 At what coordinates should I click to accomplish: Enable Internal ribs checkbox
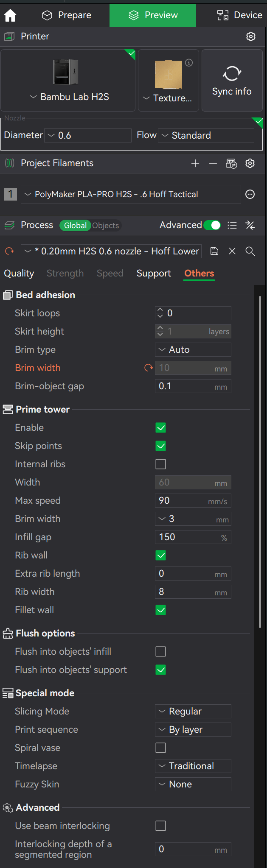pos(161,464)
